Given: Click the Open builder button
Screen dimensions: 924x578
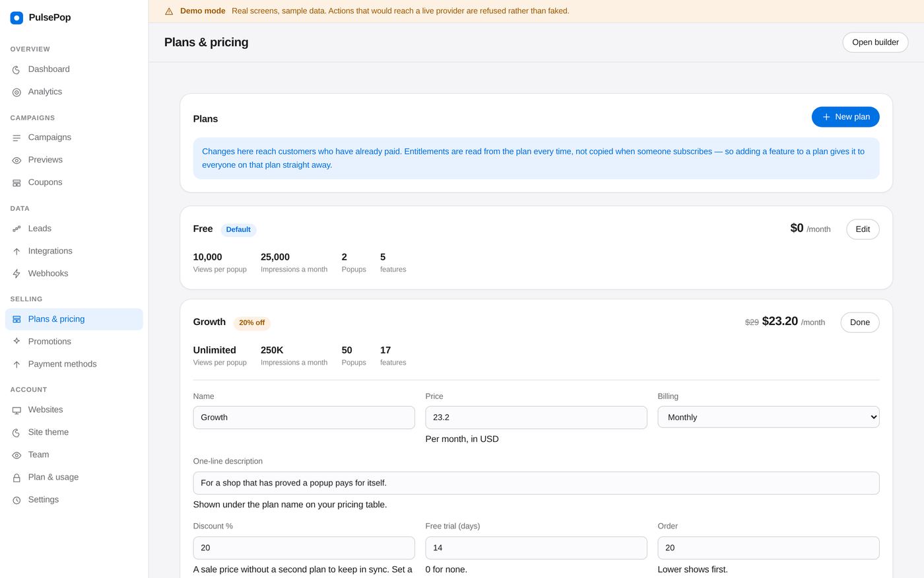Looking at the screenshot, I should pos(875,42).
